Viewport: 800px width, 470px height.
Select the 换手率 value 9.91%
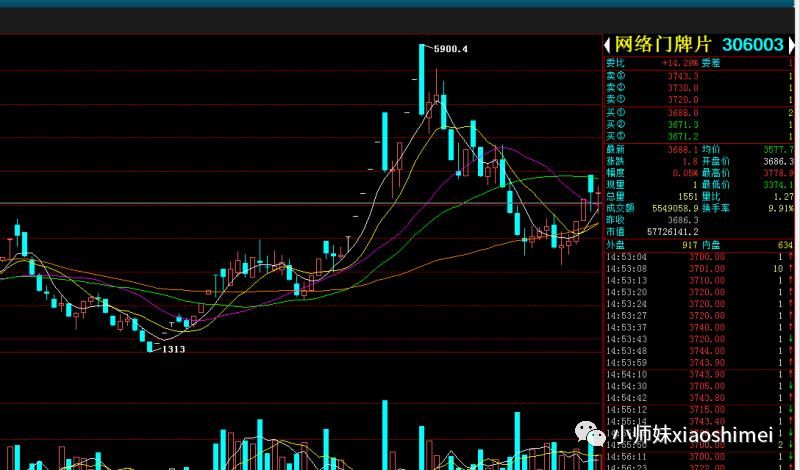[782, 209]
